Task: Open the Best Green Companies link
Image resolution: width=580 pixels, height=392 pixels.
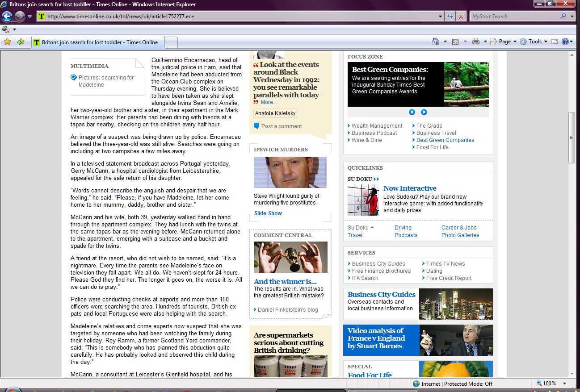Action: coord(445,140)
